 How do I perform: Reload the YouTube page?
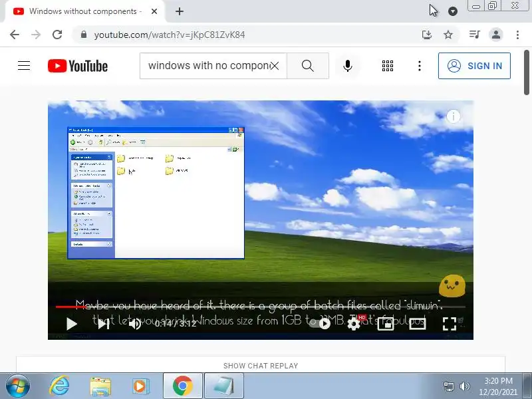[x=57, y=35]
